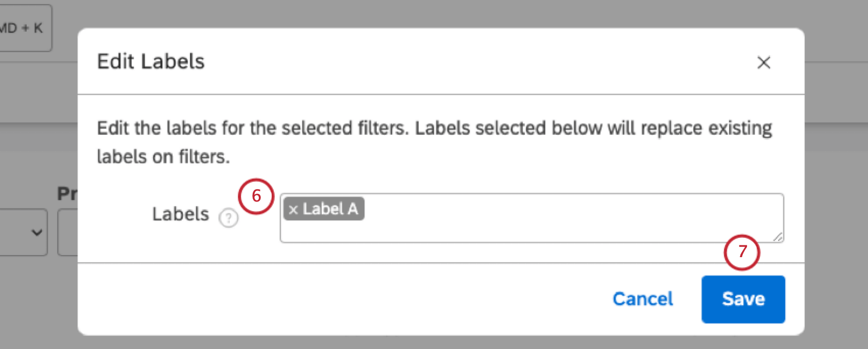The image size is (868, 349).
Task: Cancel the label editing
Action: tap(642, 299)
